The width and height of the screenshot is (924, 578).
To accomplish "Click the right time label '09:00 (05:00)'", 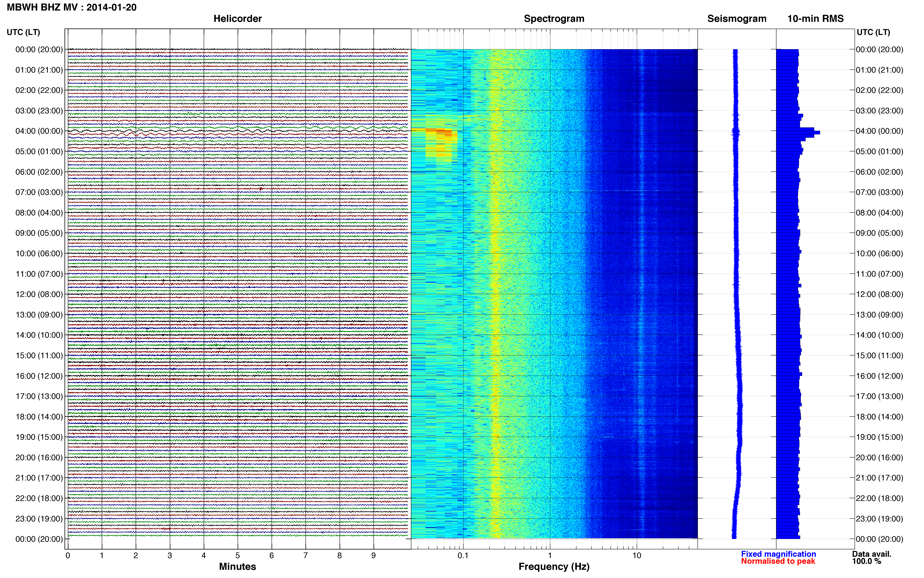I will pos(879,233).
